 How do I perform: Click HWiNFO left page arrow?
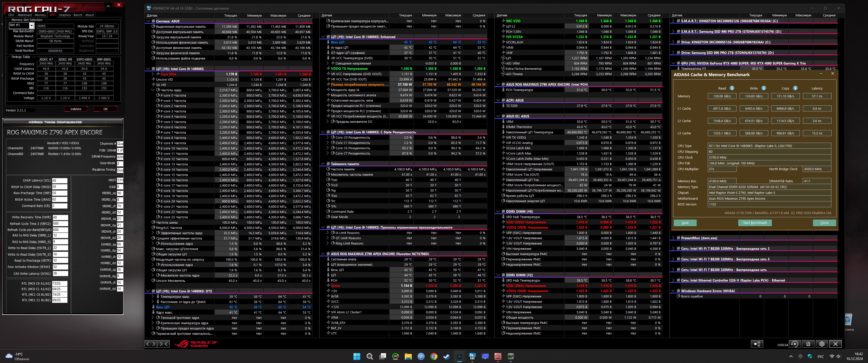click(148, 344)
